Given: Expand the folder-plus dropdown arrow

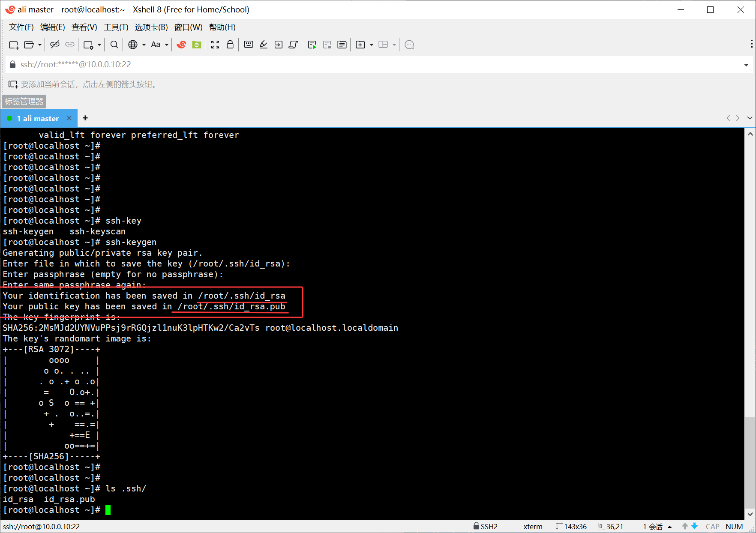Looking at the screenshot, I should pos(372,45).
